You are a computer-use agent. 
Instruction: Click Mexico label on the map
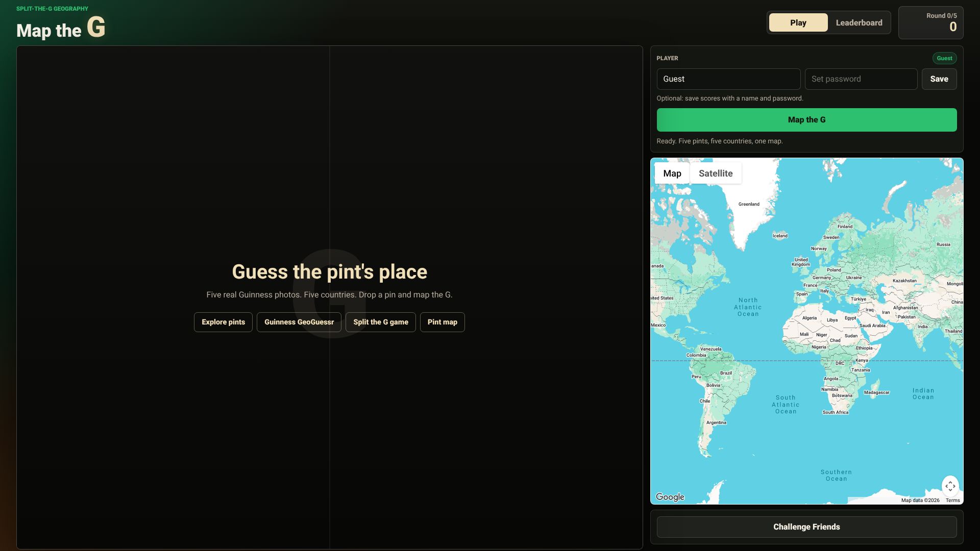tap(658, 325)
